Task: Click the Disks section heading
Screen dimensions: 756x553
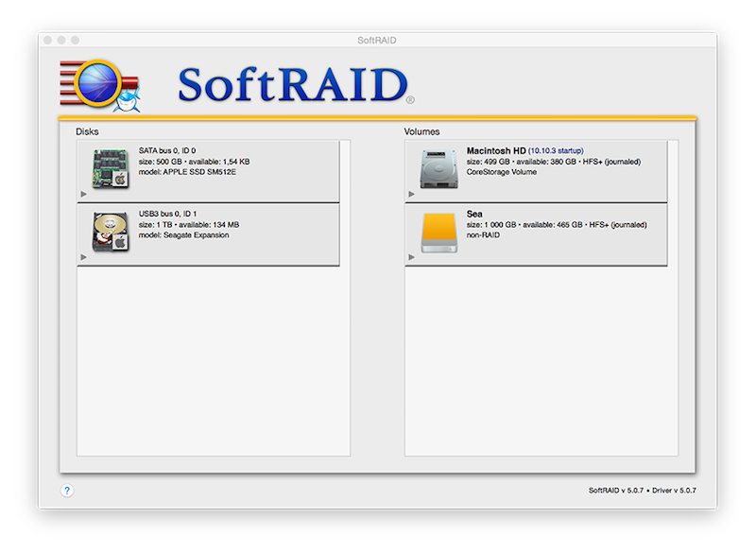Action: (x=87, y=131)
